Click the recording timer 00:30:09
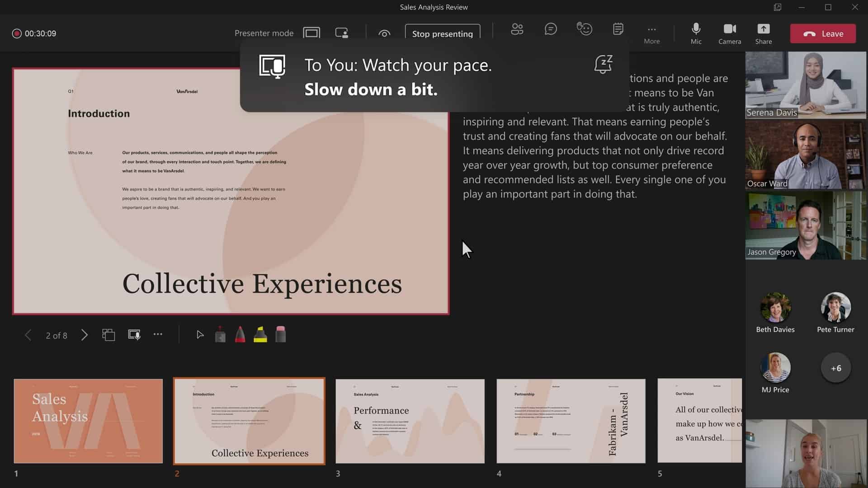Screen dimensions: 868x488 [x=40, y=33]
